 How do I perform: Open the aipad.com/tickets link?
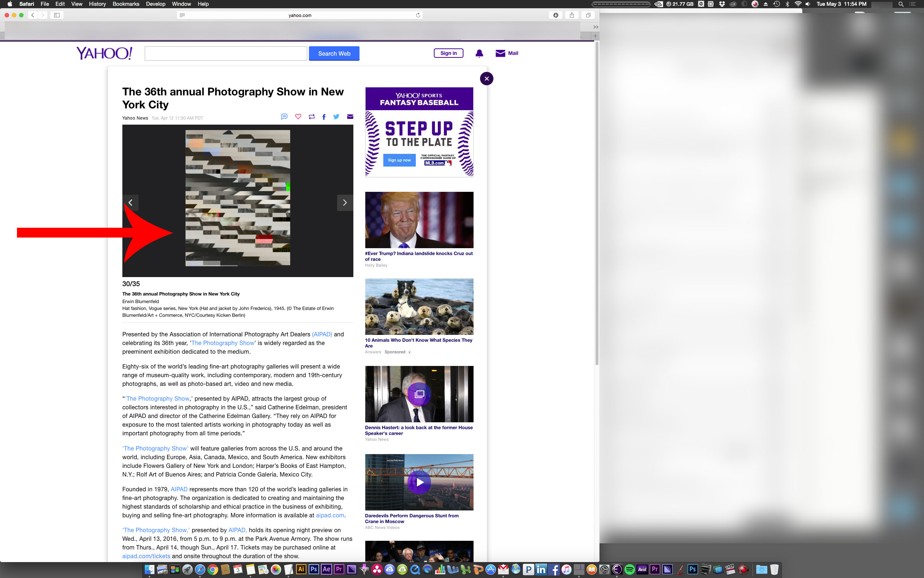pyautogui.click(x=146, y=556)
